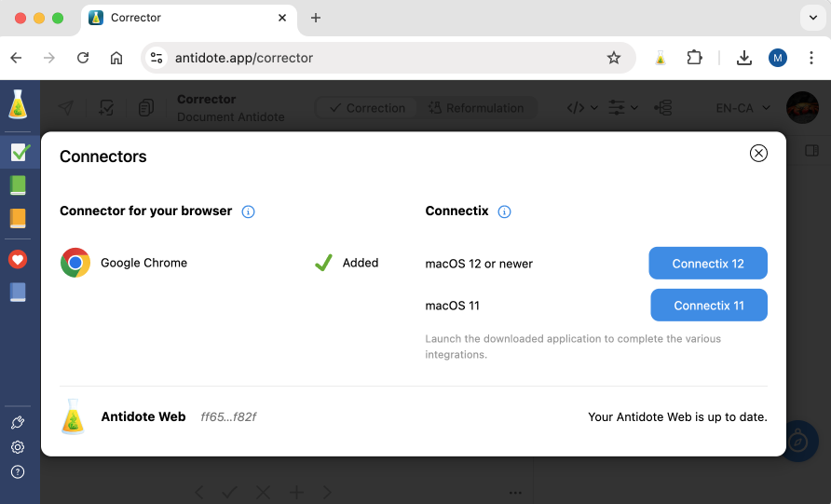831x504 pixels.
Task: Click the Antidote flask logo in sidebar
Action: (x=18, y=104)
